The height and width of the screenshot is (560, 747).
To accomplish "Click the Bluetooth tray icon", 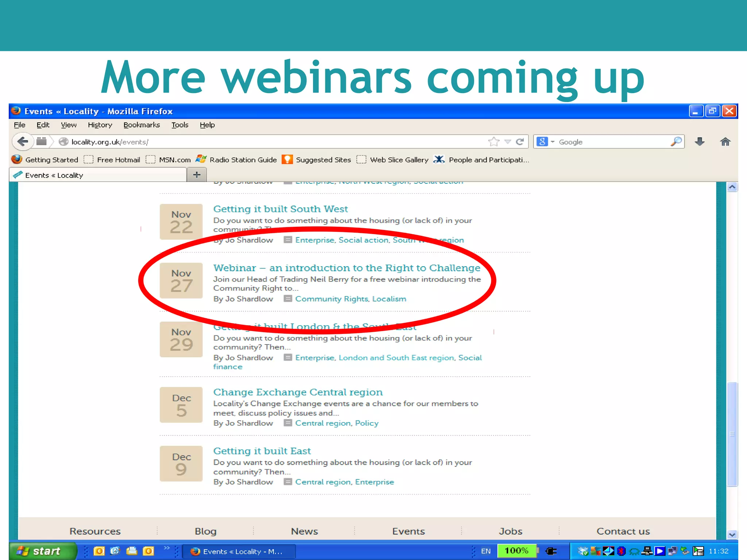I will [x=622, y=551].
